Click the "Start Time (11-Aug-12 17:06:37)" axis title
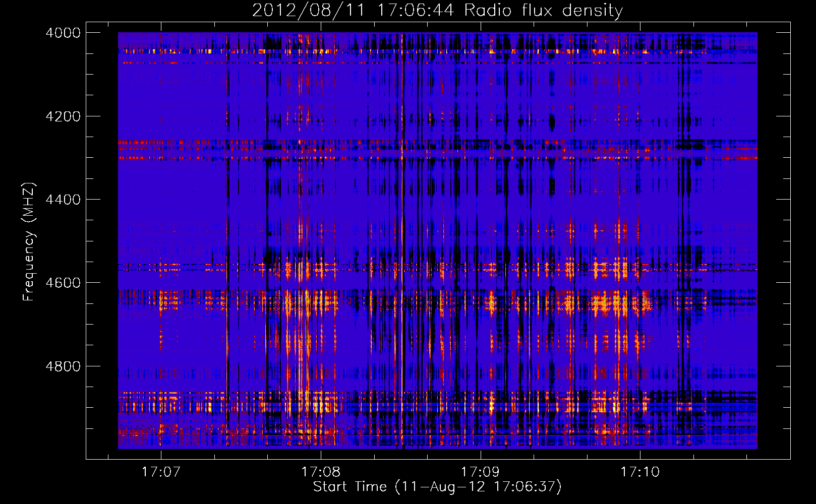 [x=437, y=487]
